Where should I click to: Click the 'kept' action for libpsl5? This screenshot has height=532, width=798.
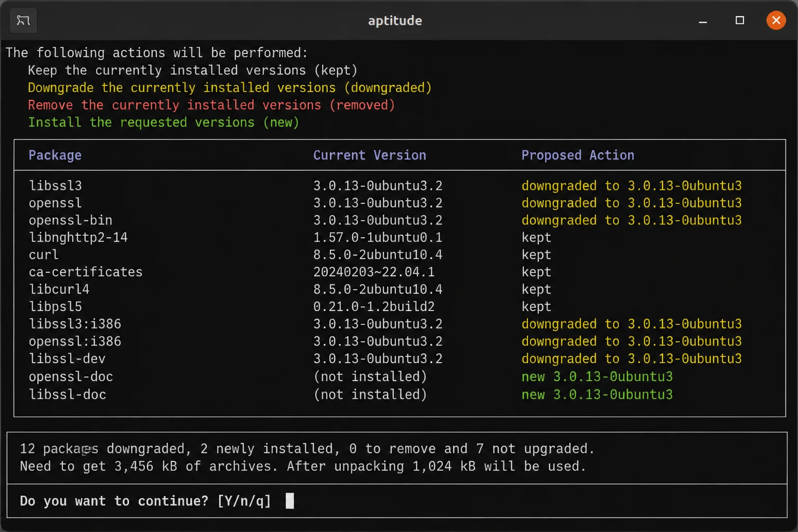[x=536, y=307]
